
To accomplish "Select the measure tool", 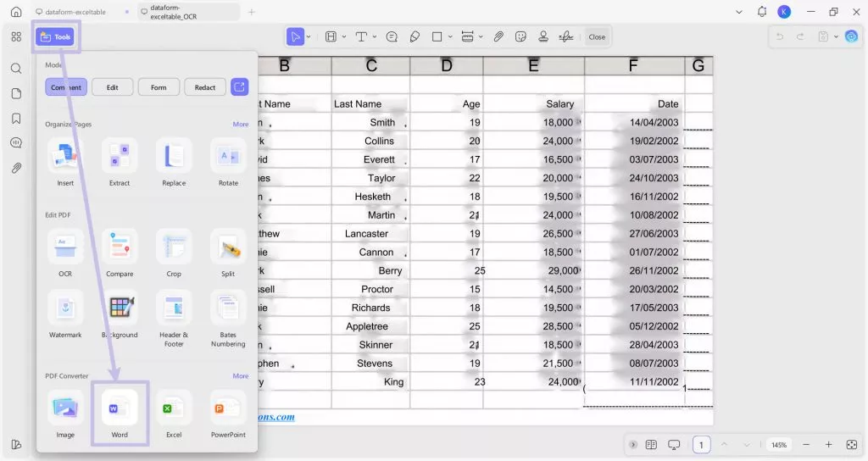I will pyautogui.click(x=468, y=37).
